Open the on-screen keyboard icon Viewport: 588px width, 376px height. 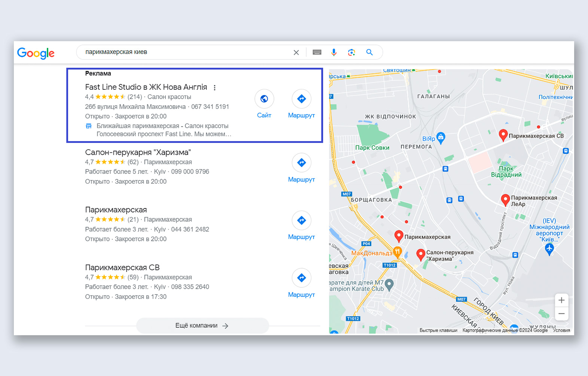point(317,52)
